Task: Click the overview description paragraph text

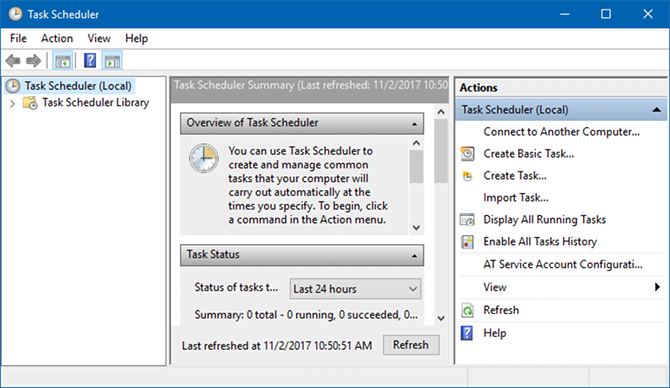Action: [x=308, y=185]
